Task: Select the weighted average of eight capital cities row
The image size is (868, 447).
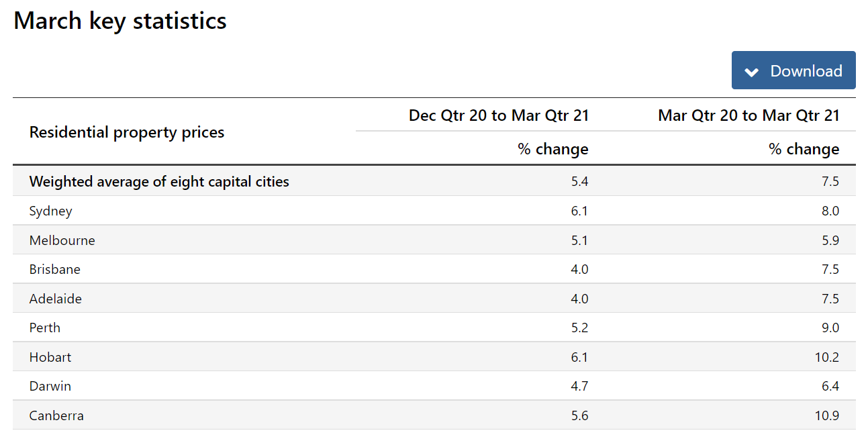Action: 158,181
